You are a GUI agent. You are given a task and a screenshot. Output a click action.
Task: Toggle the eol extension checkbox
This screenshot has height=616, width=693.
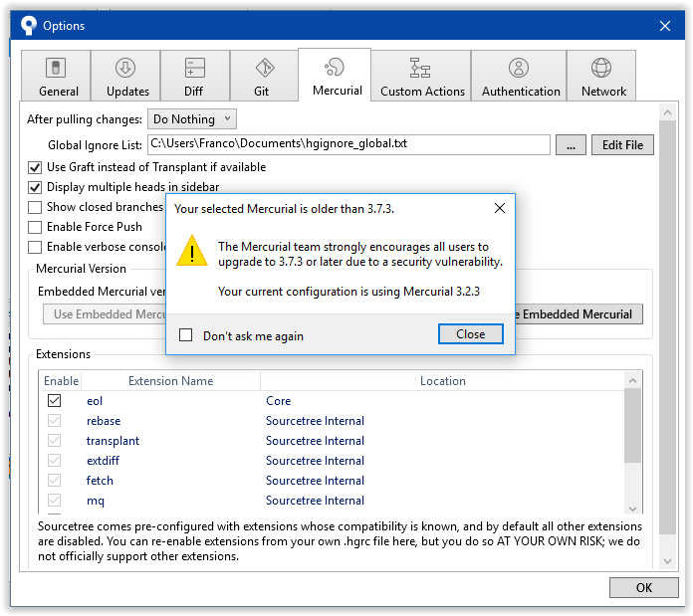click(55, 400)
